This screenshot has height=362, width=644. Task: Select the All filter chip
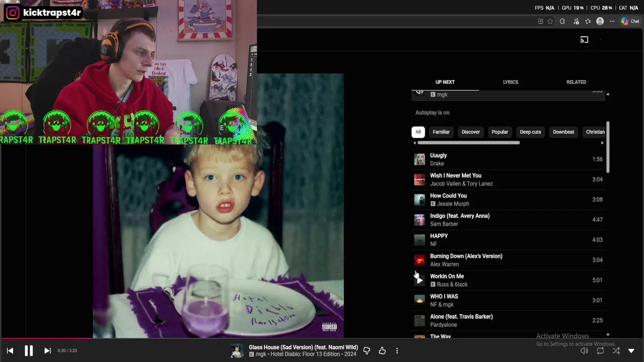coord(418,132)
